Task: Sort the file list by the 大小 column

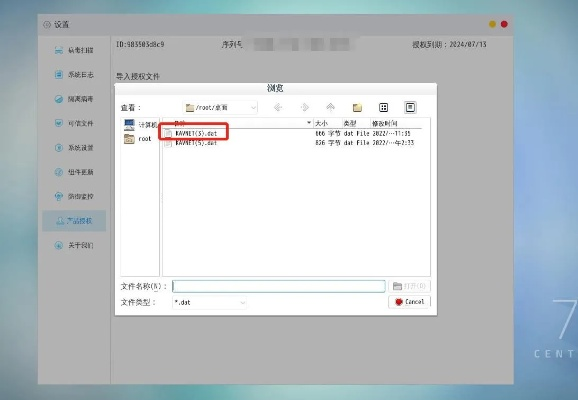Action: click(x=327, y=123)
